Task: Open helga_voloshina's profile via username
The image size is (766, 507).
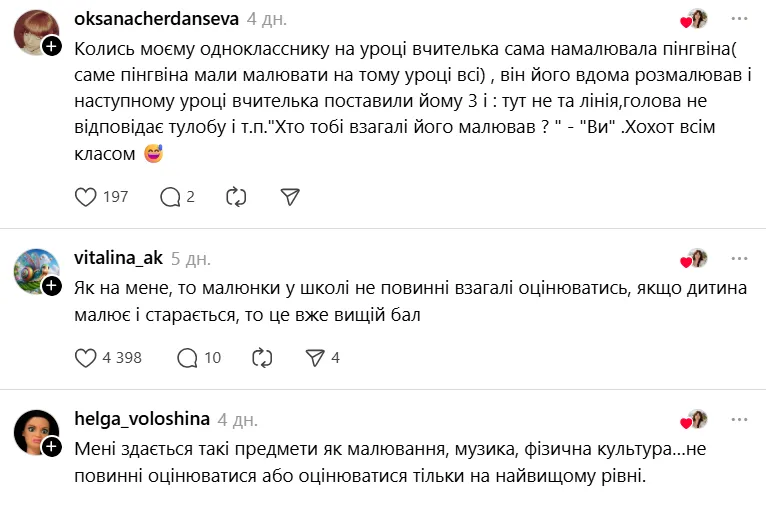Action: (140, 419)
